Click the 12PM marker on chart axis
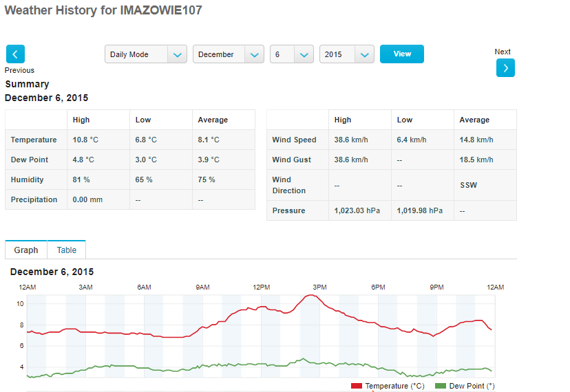This screenshot has height=392, width=570. [x=261, y=287]
